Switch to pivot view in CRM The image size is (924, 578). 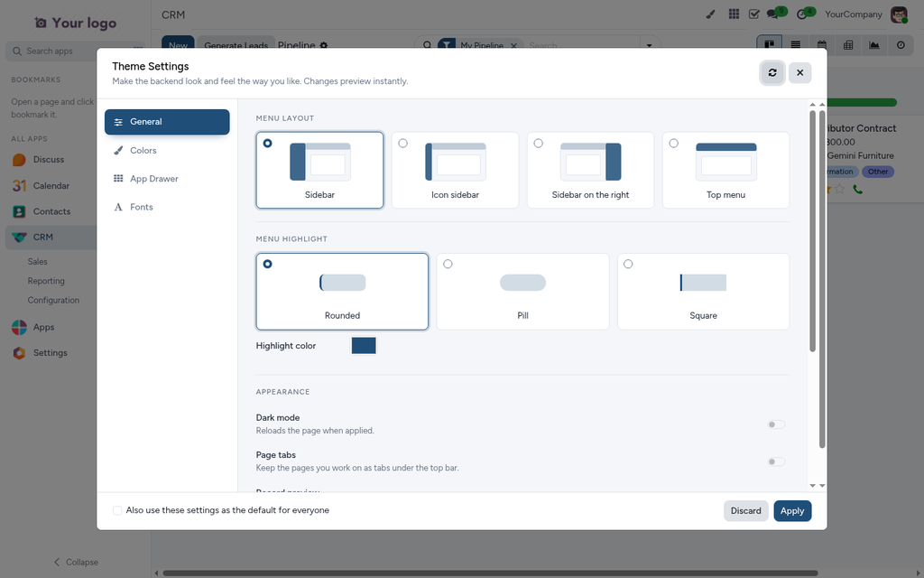(x=848, y=45)
